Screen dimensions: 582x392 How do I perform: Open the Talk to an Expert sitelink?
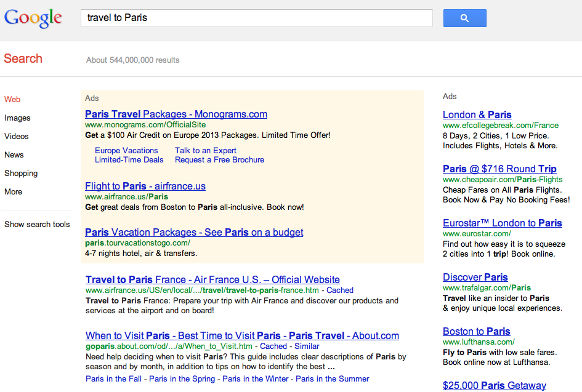(x=206, y=151)
